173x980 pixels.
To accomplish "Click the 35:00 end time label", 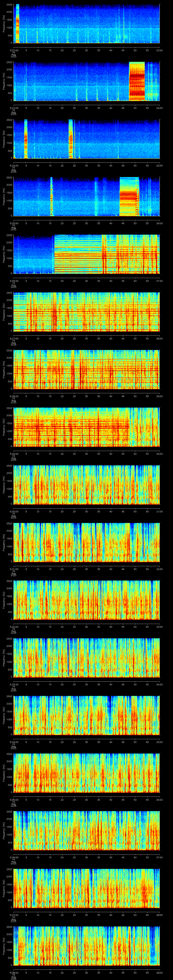I will tap(159, 742).
